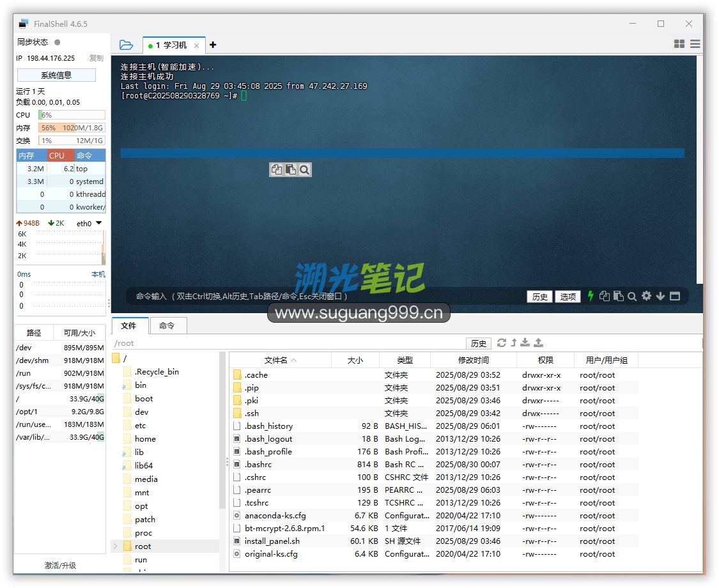The width and height of the screenshot is (719, 588).
Task: Click the 选项 button in command bar
Action: [568, 297]
